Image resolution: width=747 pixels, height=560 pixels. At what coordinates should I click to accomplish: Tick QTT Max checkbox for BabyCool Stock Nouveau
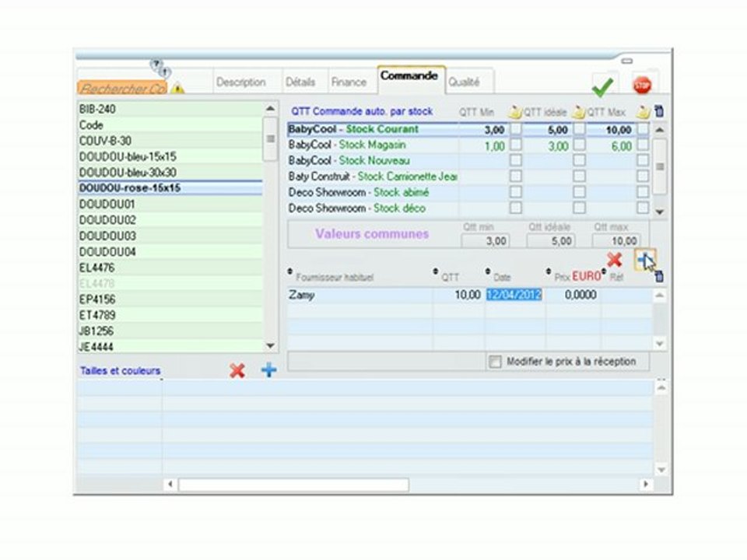coord(643,160)
